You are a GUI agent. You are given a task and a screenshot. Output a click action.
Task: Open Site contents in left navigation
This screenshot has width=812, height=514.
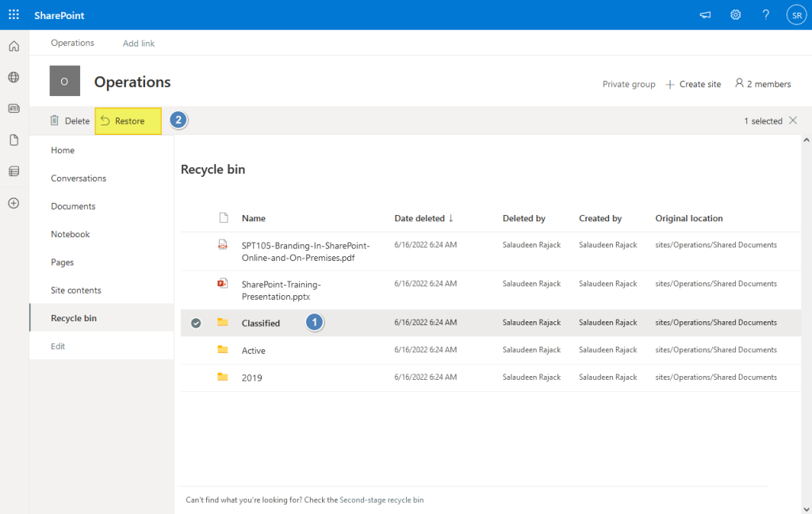click(x=75, y=290)
